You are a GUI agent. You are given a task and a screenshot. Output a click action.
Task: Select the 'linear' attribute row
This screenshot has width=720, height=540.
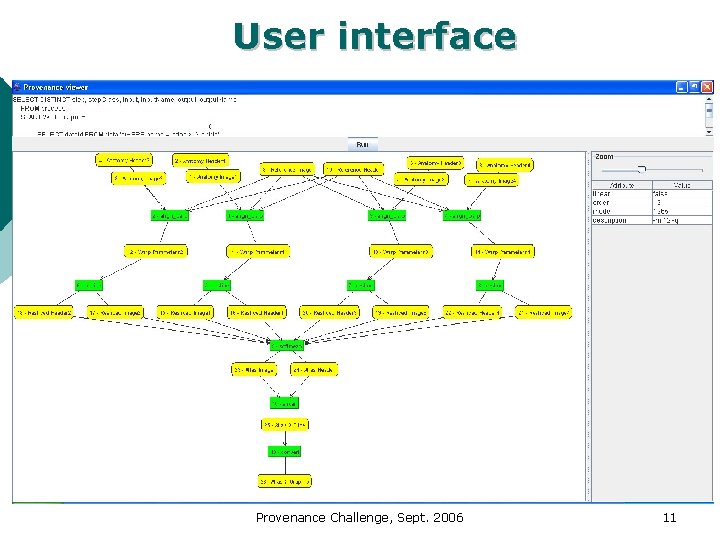point(652,194)
